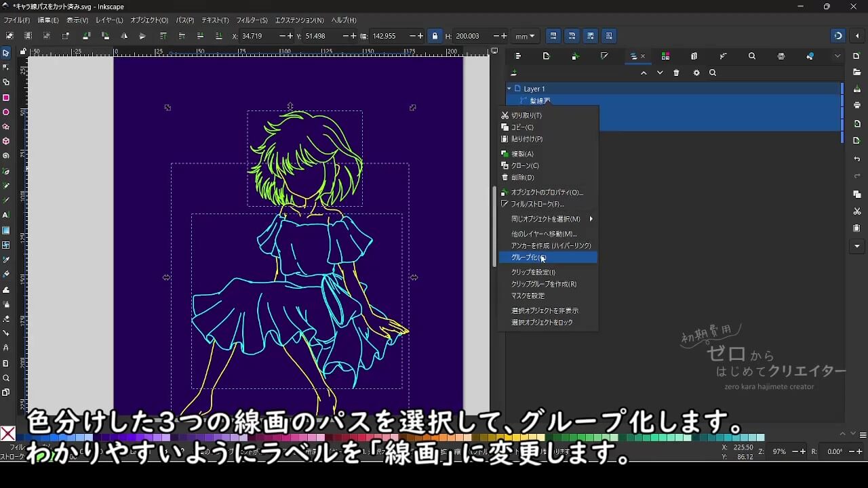Click the Undo arrow in right command bar

(857, 159)
